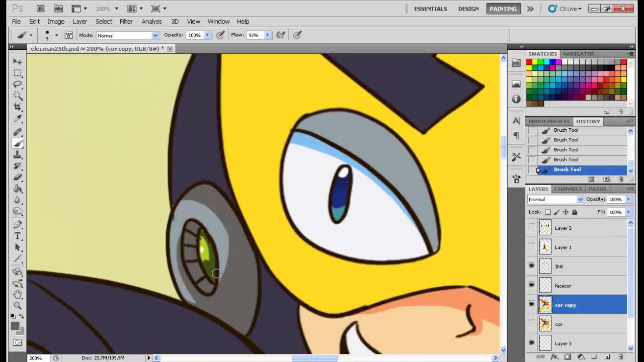Toggle lock transparent pixels
This screenshot has width=644, height=362.
tap(548, 212)
